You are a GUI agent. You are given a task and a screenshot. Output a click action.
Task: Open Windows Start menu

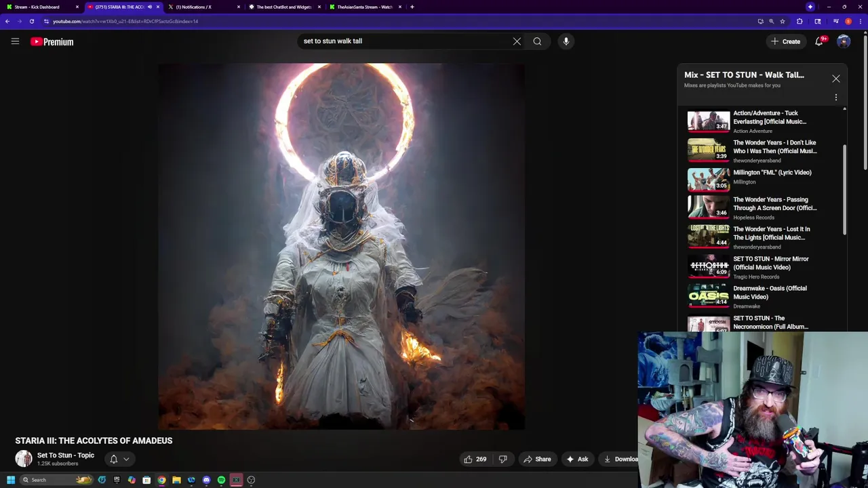click(x=11, y=480)
